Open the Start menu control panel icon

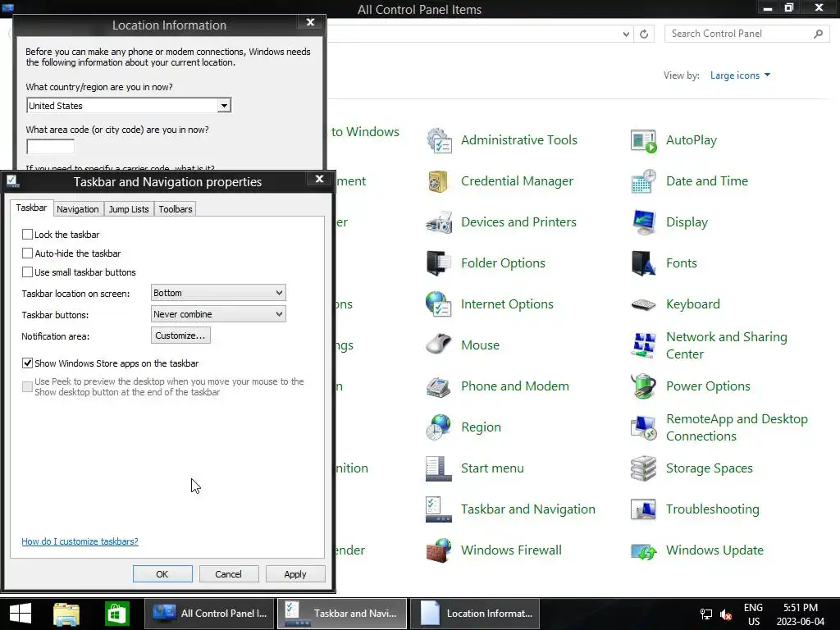(440, 468)
